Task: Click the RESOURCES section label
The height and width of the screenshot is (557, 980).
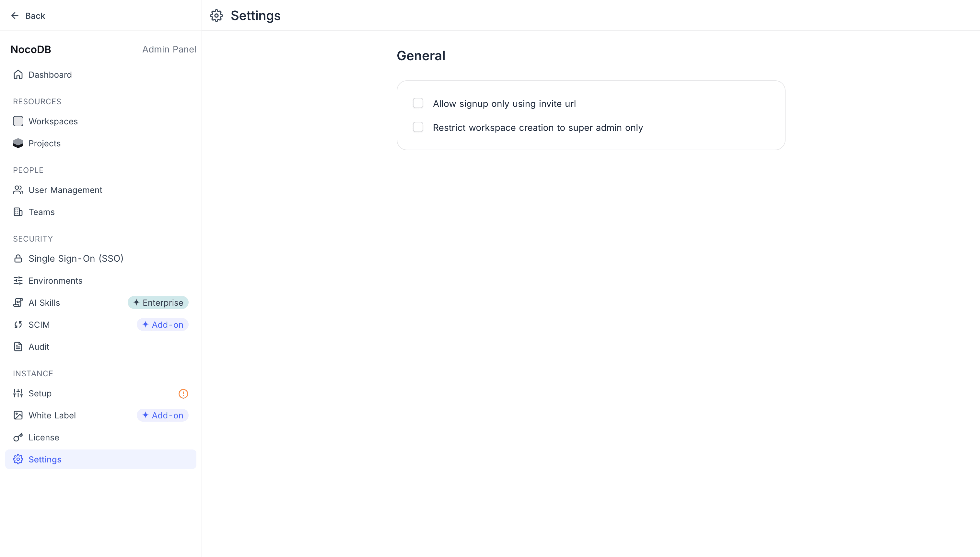Action: click(x=37, y=101)
